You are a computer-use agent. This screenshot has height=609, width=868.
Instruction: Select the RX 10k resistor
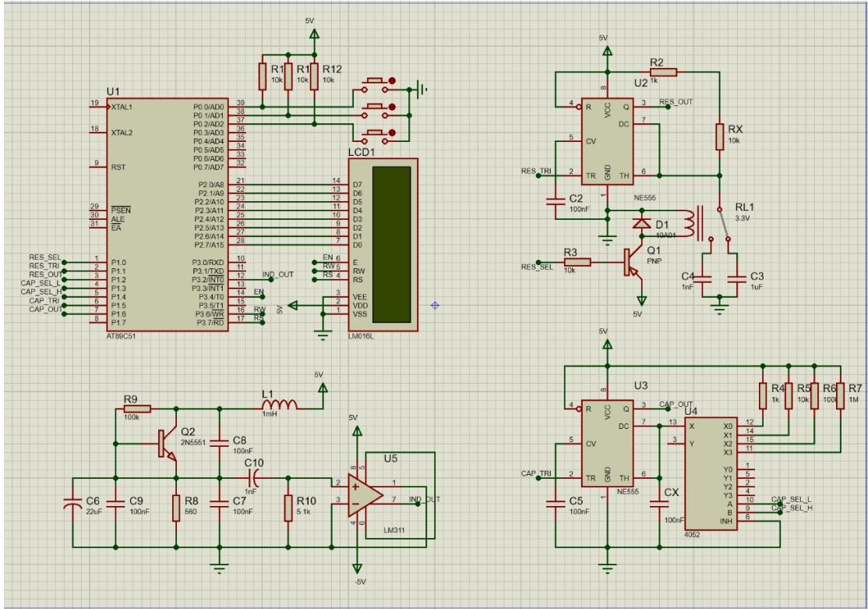point(719,136)
